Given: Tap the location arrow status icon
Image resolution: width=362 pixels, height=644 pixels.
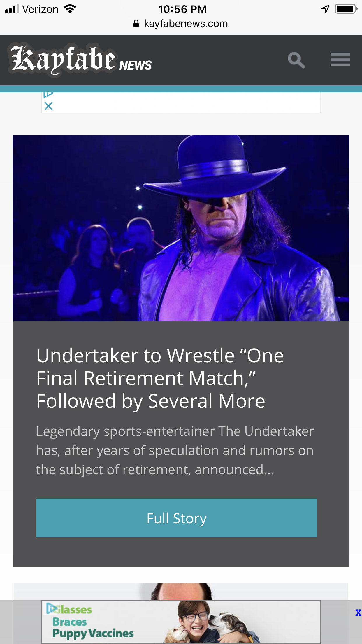Looking at the screenshot, I should coord(325,9).
